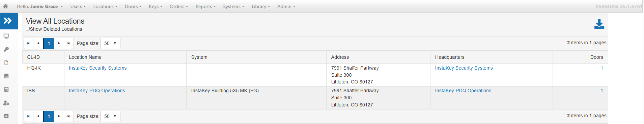Enable Show Deleted Locations checkbox
Viewport: 644px width, 124px height.
[x=28, y=29]
